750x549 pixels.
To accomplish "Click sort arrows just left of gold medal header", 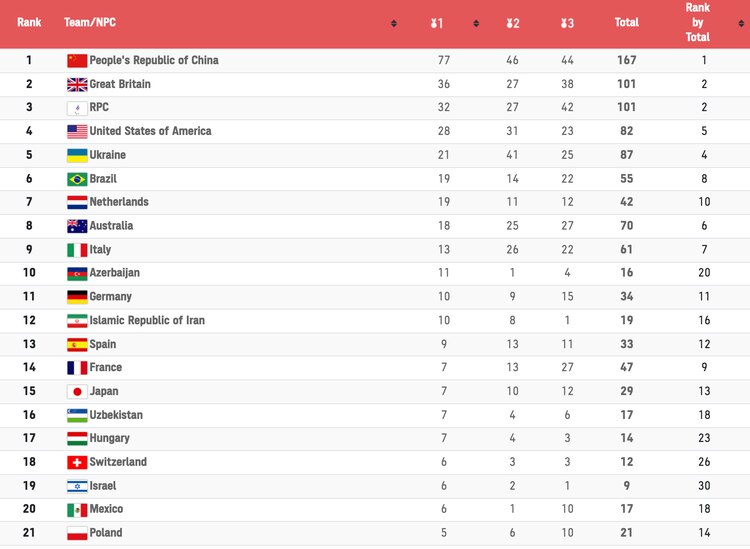I will click(394, 22).
